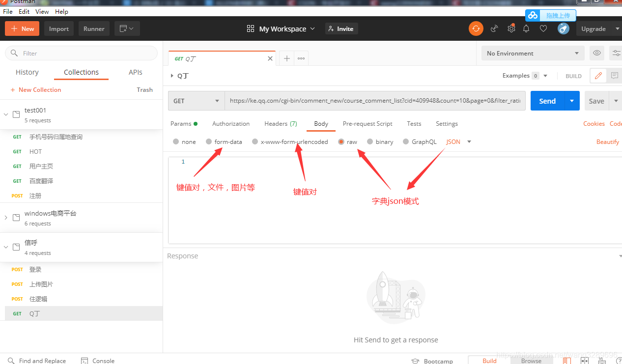Image resolution: width=622 pixels, height=364 pixels.
Task: Open the Tests tab
Action: 414,124
